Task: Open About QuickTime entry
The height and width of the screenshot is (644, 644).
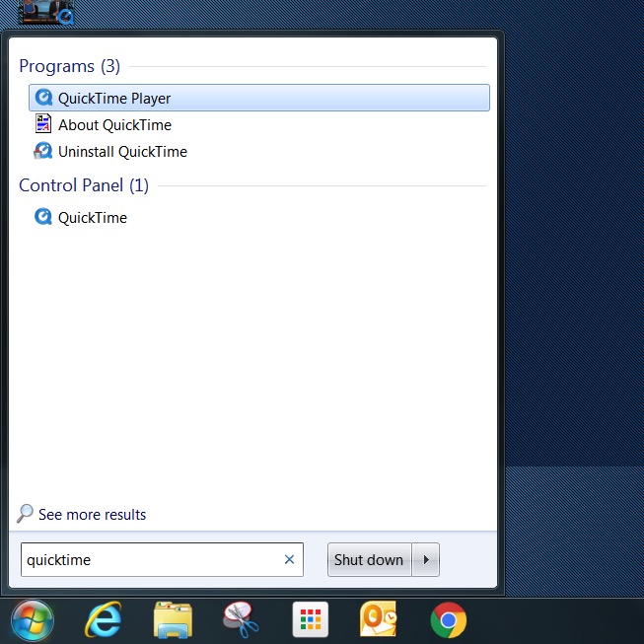Action: point(258,124)
